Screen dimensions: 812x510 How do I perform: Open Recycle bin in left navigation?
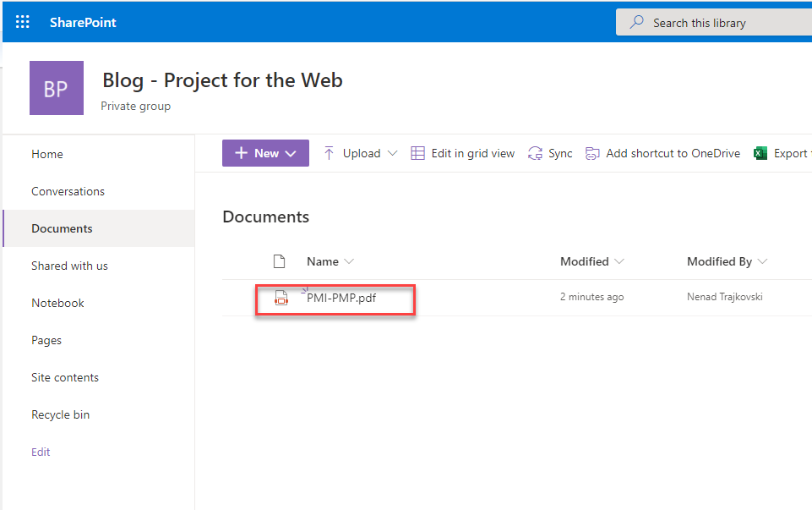(60, 414)
